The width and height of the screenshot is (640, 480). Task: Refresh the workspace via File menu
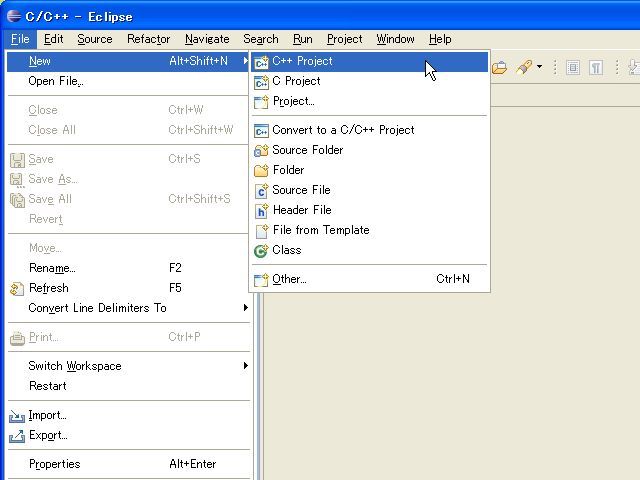pos(129,288)
